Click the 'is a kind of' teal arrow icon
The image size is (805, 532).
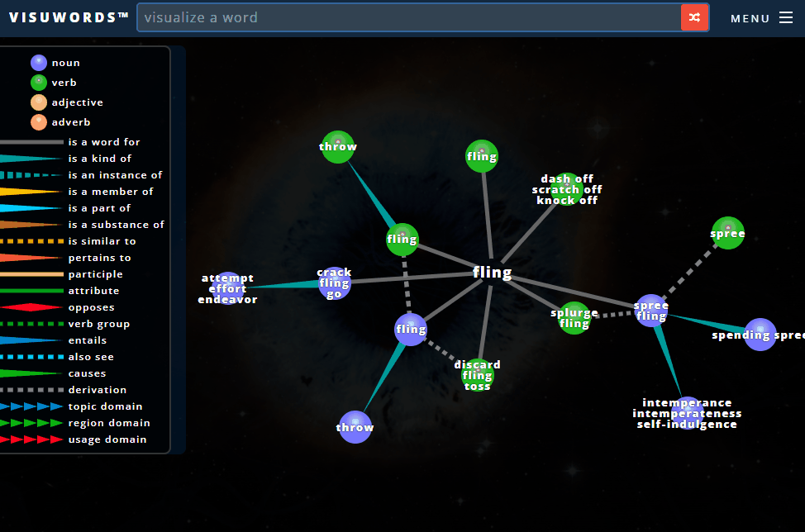click(x=31, y=158)
